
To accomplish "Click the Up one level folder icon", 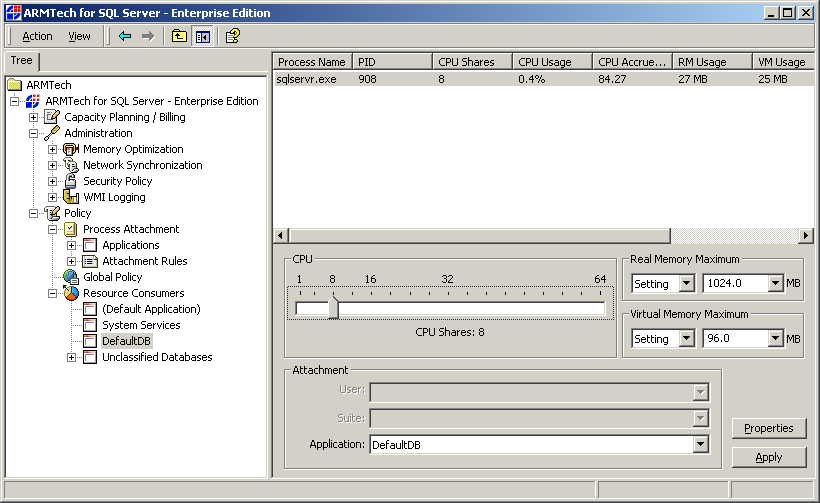I will click(x=179, y=36).
